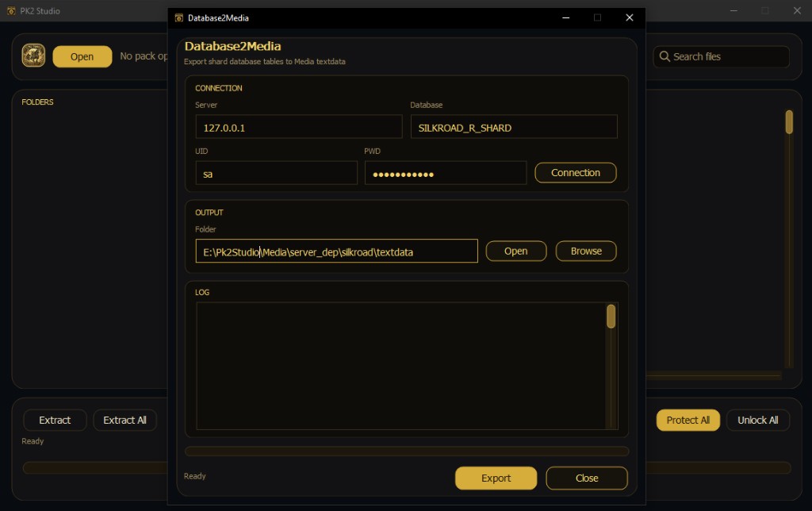812x511 pixels.
Task: Close the PK2 Studio main window
Action: (x=796, y=10)
